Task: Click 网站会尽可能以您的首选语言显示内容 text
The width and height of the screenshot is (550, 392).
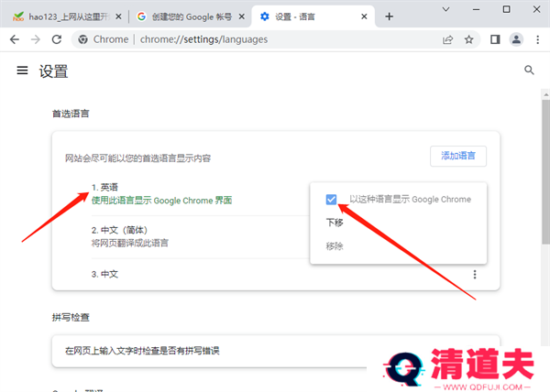Action: click(x=137, y=158)
